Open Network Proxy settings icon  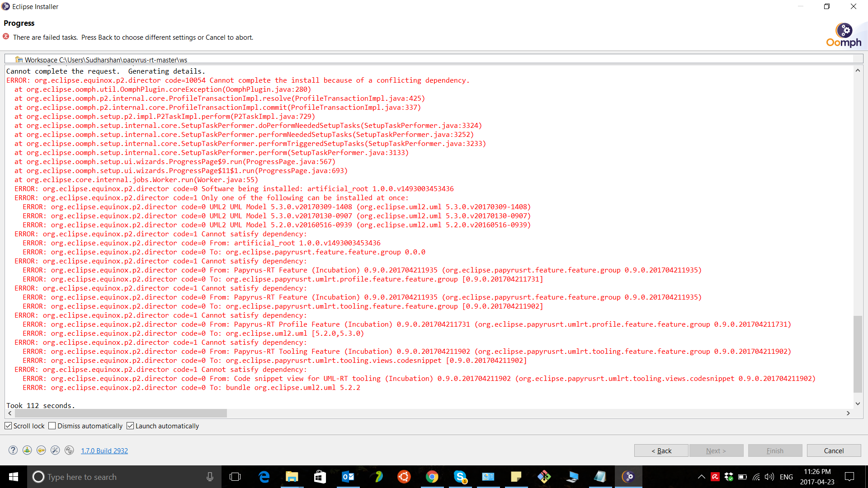click(27, 450)
